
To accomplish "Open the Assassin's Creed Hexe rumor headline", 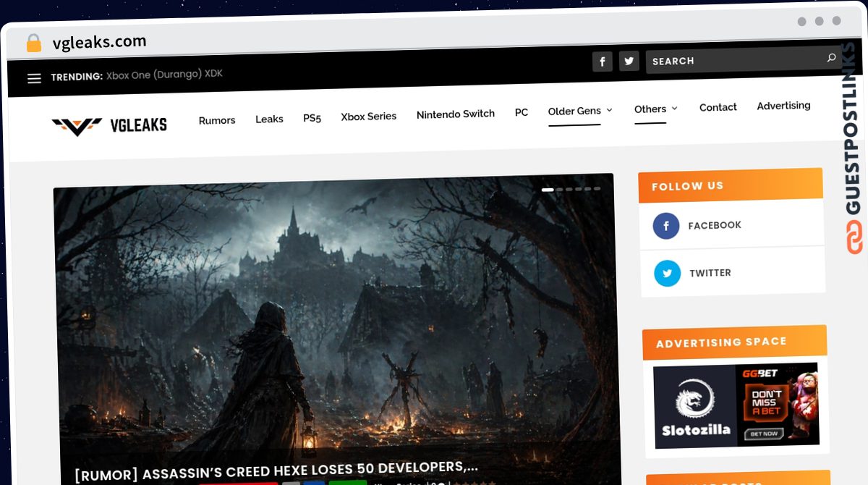I will [x=276, y=470].
